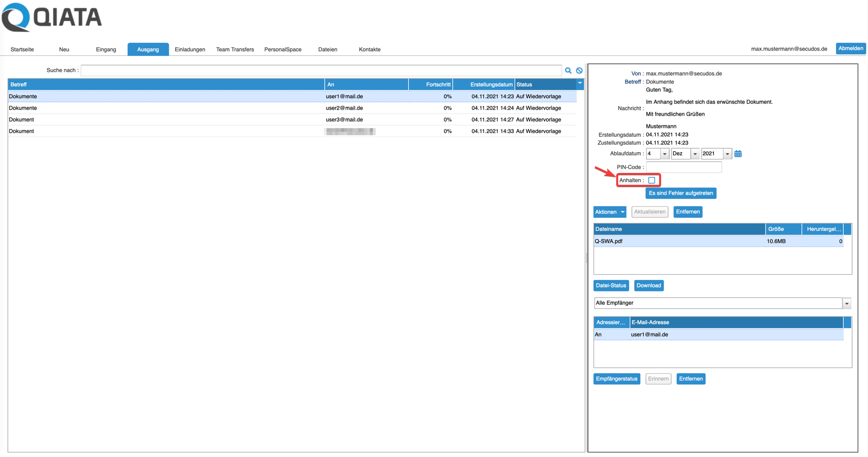The height and width of the screenshot is (457, 868).
Task: Click the Abmelden button
Action: [850, 48]
